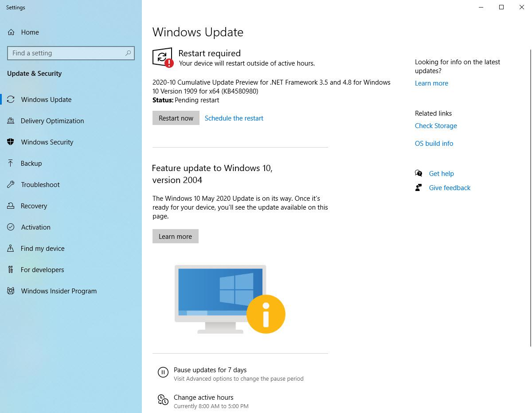Click the Restart required heading
The image size is (532, 413).
tap(209, 53)
